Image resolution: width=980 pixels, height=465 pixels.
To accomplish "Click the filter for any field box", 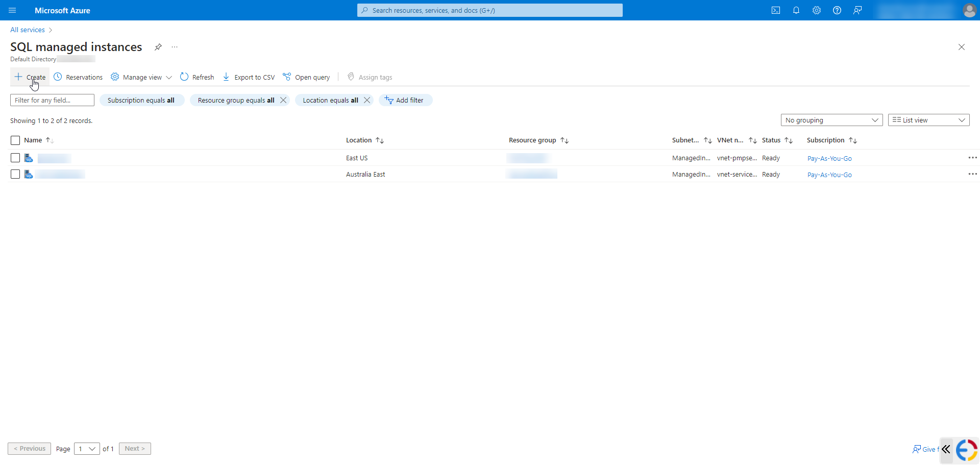I will 52,100.
